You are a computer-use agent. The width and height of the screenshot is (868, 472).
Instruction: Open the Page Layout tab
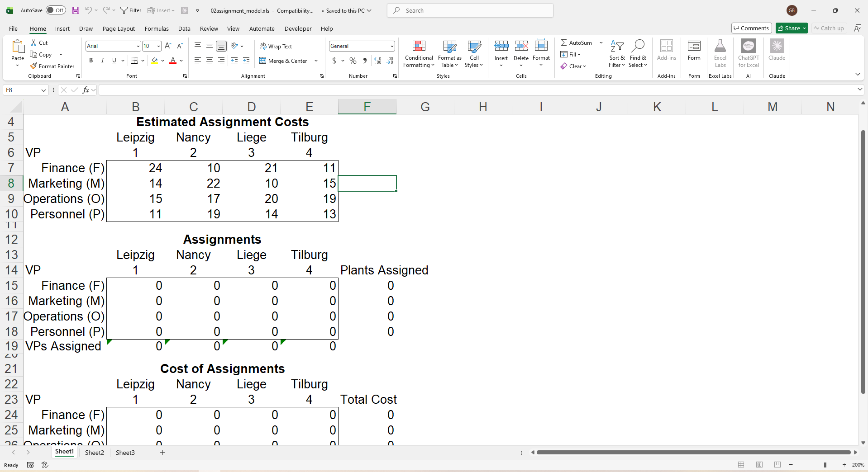coord(119,28)
